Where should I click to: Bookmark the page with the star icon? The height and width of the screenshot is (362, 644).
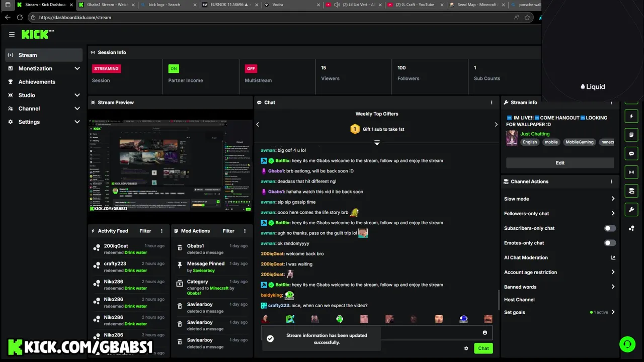tap(527, 17)
